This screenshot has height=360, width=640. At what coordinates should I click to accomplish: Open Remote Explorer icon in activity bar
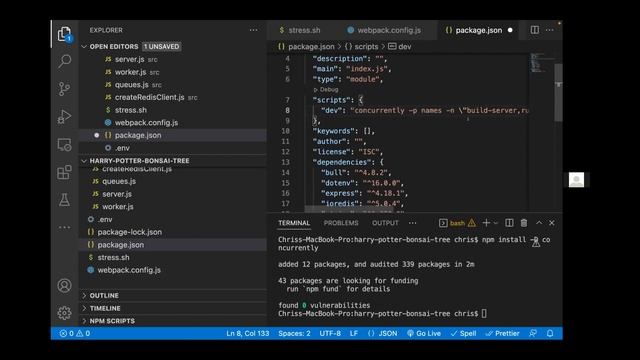coord(64,144)
